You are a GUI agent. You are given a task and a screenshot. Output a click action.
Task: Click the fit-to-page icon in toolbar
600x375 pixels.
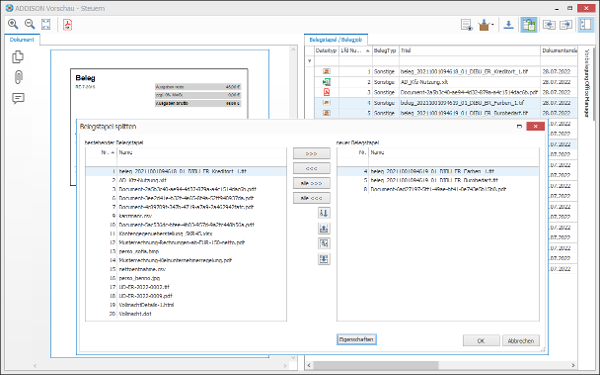(x=46, y=24)
